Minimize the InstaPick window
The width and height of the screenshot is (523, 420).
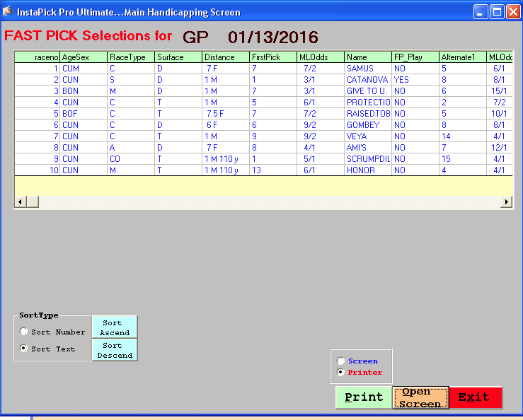[x=481, y=12]
